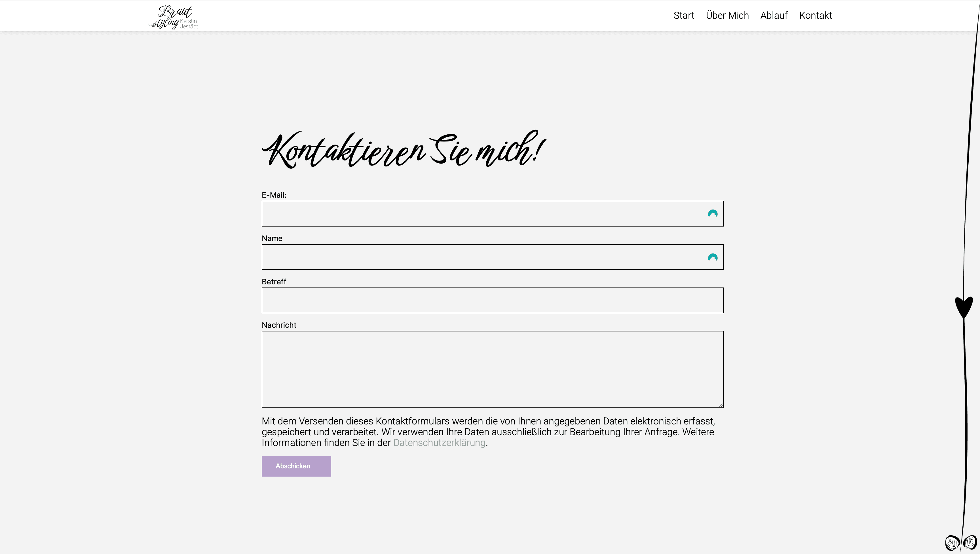Click the "E-Mail:" field label
This screenshot has height=554, width=980.
[x=274, y=195]
